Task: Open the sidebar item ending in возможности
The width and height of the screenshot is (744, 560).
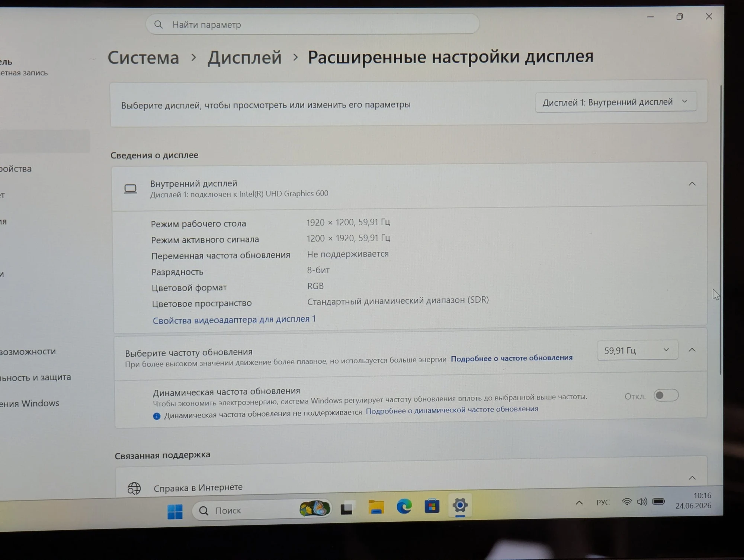Action: click(28, 351)
